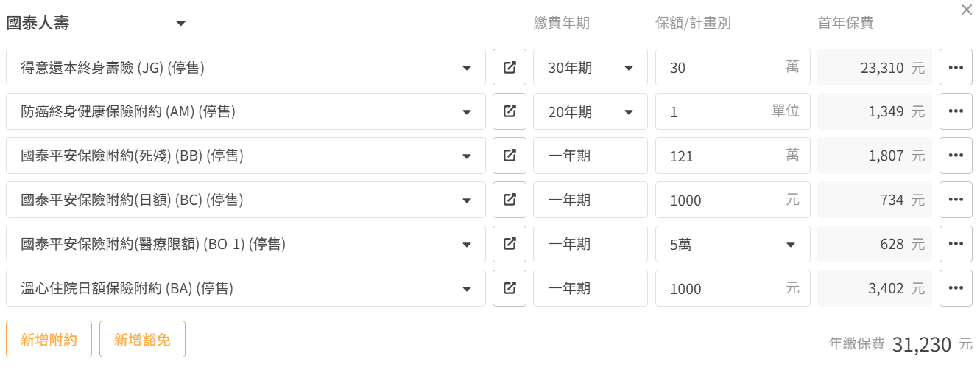This screenshot has height=370, width=980.
Task: Open external link for 得意還本終身壽險 (JG)
Action: click(x=510, y=68)
